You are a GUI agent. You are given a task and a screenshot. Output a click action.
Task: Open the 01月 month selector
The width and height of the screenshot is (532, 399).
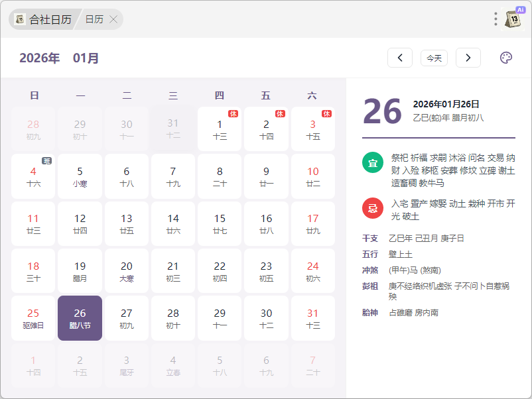[x=86, y=58]
